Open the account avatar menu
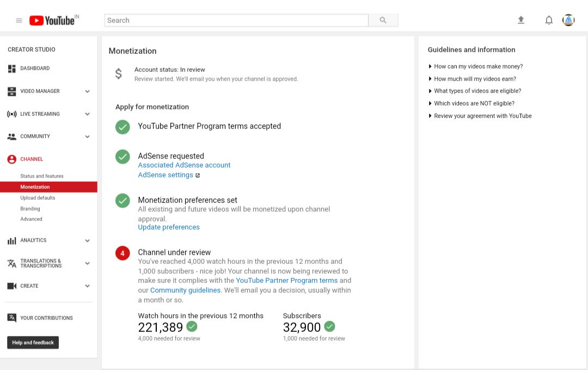 pos(568,20)
